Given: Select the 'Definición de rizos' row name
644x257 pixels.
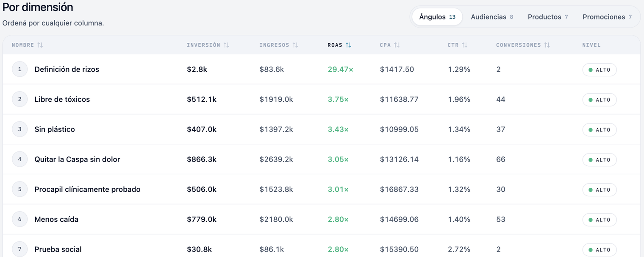Looking at the screenshot, I should pos(67,70).
